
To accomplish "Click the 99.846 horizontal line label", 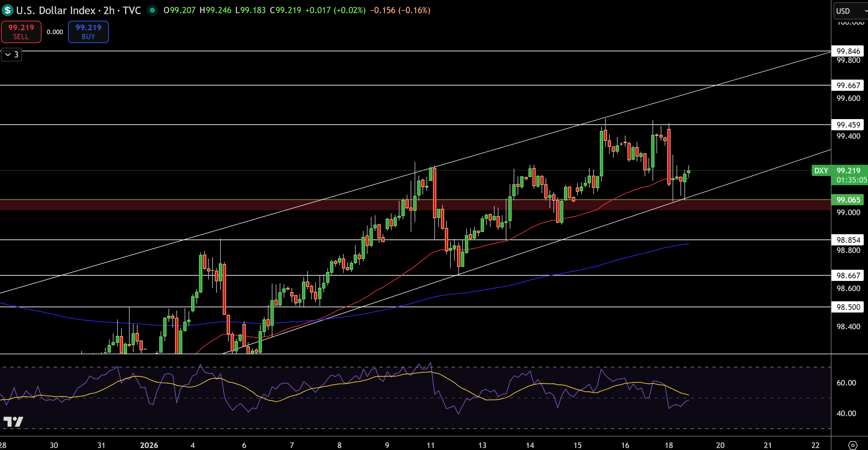I will coord(848,51).
